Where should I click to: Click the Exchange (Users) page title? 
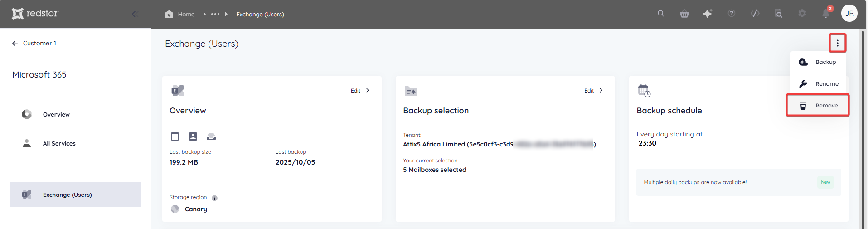point(202,44)
